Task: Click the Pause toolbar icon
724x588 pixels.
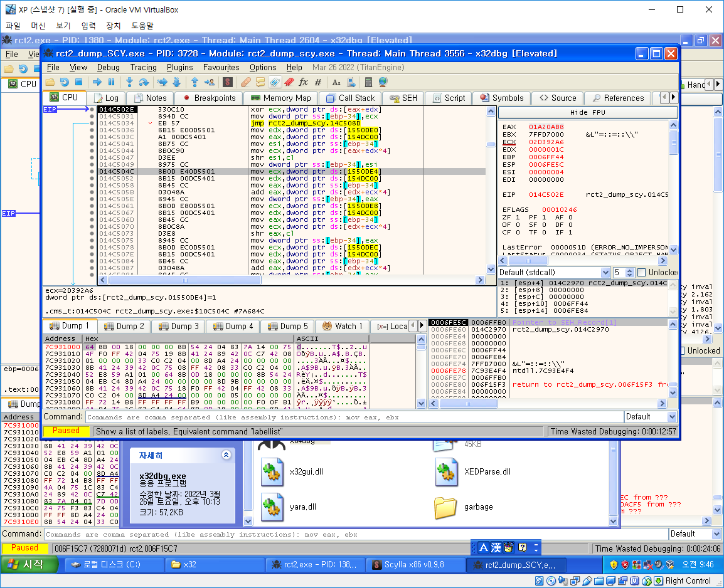Action: [x=111, y=82]
